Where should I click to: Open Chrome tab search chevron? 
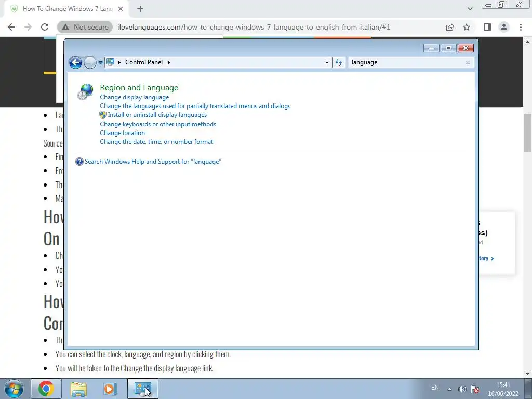pyautogui.click(x=470, y=9)
